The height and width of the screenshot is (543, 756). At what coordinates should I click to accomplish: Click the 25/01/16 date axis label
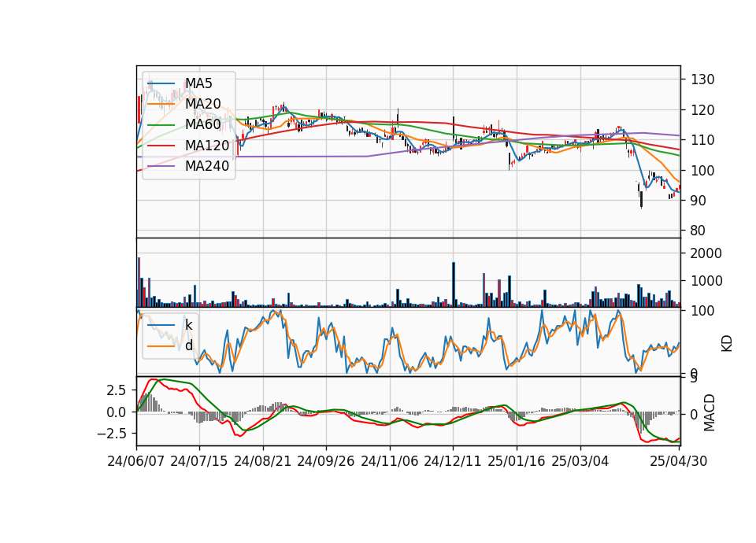click(517, 461)
